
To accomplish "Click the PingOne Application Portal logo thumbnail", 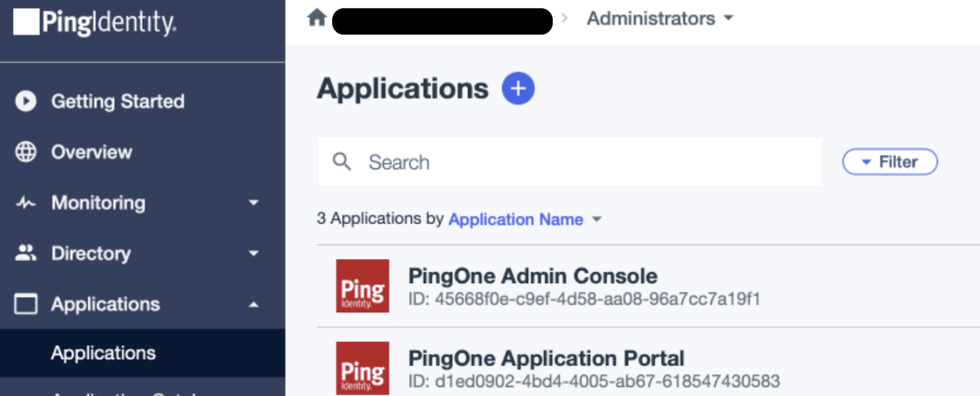I will (x=363, y=368).
